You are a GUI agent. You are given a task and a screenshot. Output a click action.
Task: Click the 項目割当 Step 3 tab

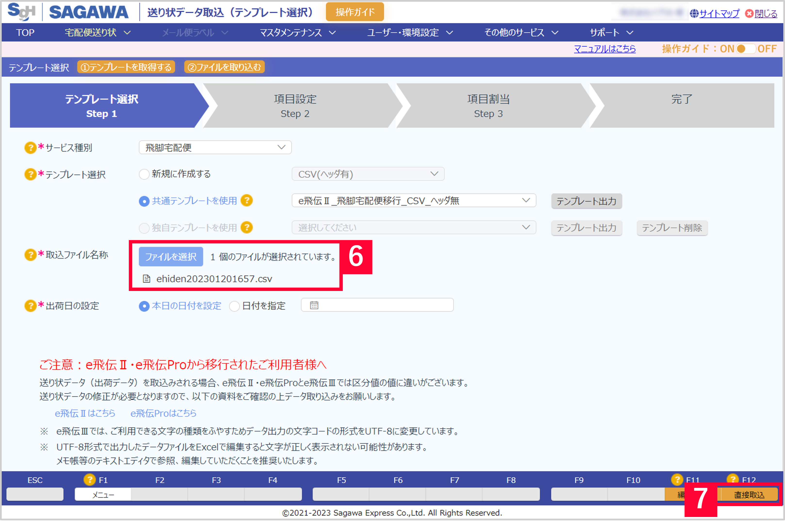click(488, 106)
